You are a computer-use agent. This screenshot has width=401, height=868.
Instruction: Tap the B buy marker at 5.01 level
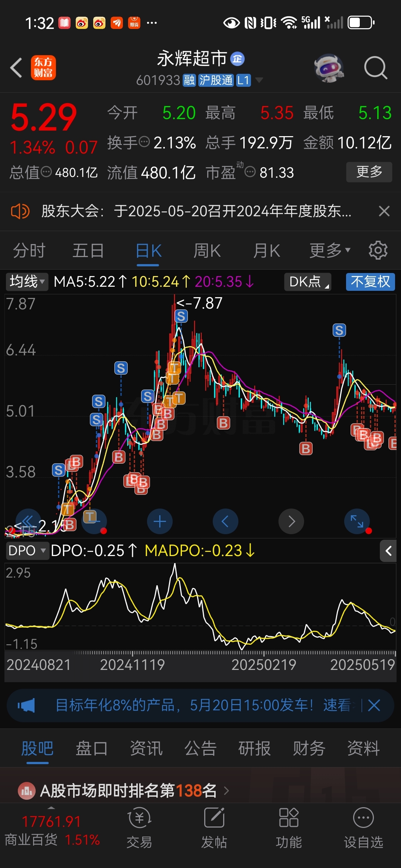click(x=224, y=423)
